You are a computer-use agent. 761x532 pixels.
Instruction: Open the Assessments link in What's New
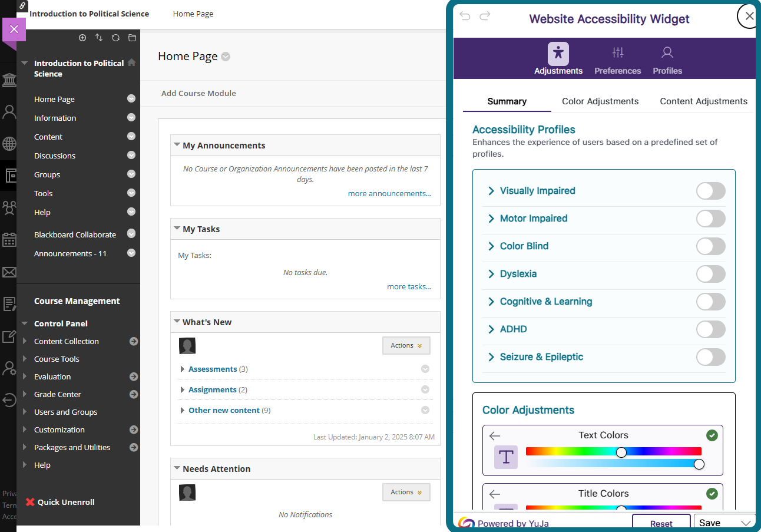coord(213,369)
